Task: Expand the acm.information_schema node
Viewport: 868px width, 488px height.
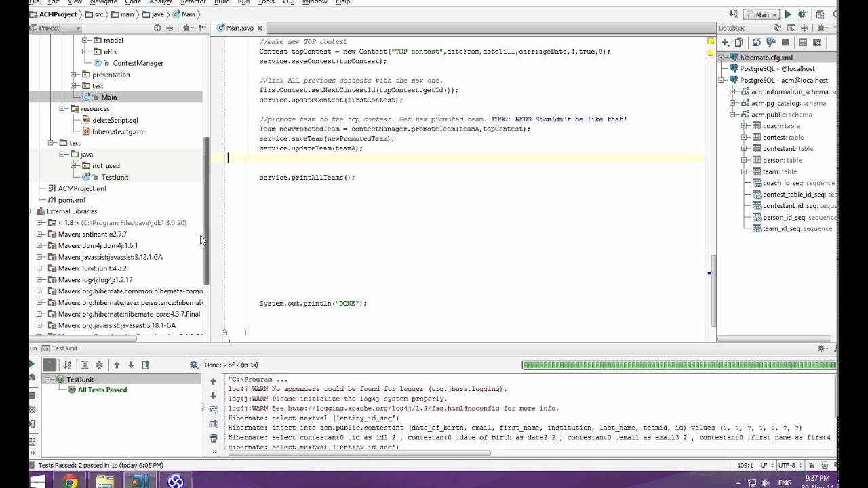Action: 733,91
